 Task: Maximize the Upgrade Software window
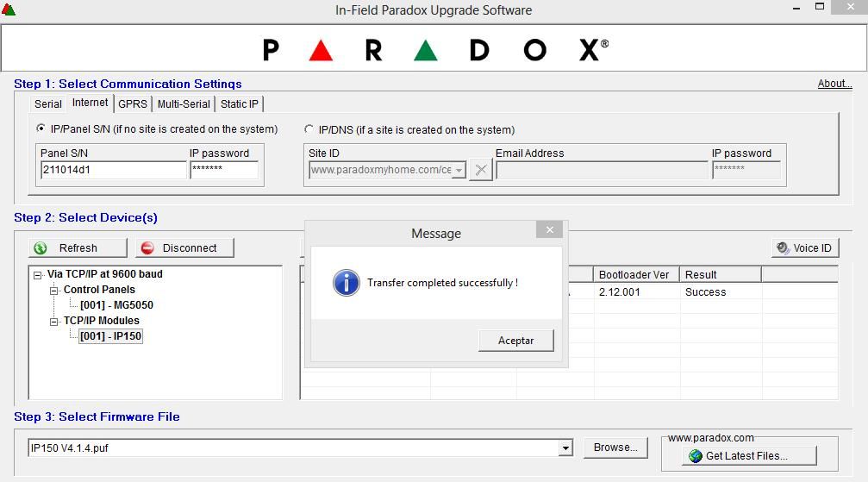[x=820, y=7]
